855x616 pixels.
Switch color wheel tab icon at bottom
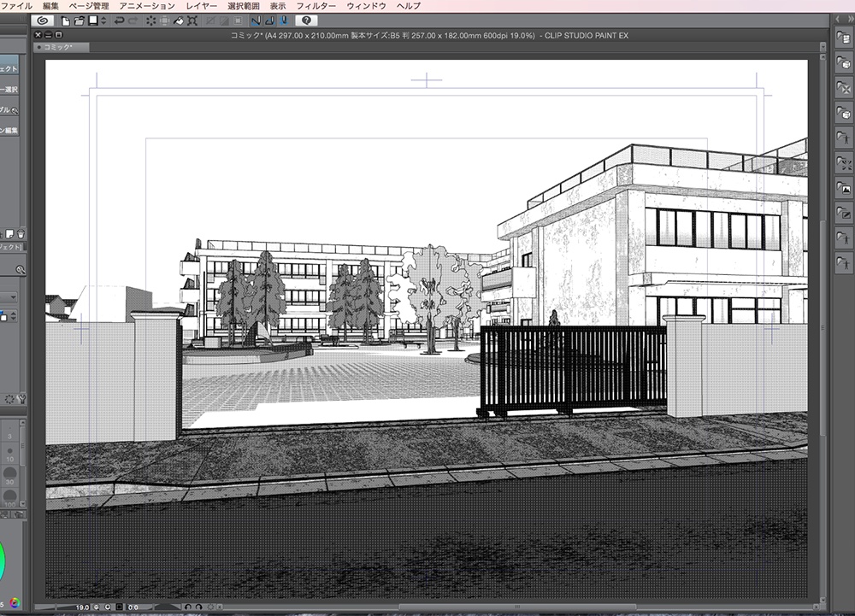(15, 602)
